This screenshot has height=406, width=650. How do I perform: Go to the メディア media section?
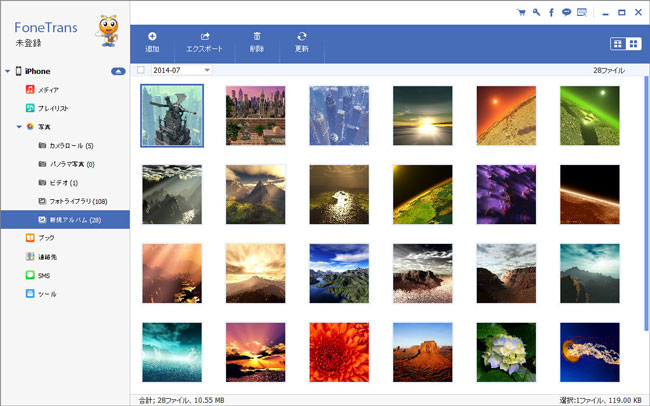click(x=47, y=89)
